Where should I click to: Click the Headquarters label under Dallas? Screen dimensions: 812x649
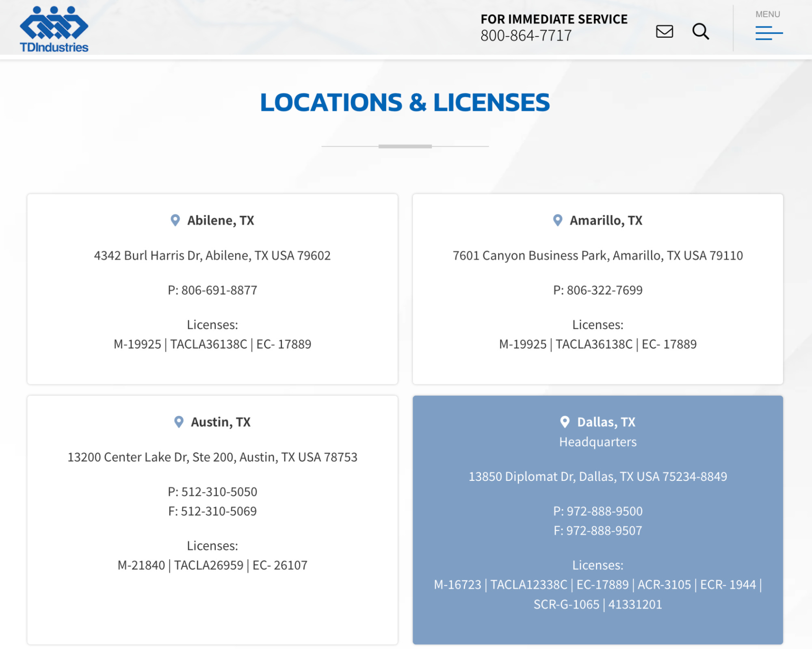[598, 442]
